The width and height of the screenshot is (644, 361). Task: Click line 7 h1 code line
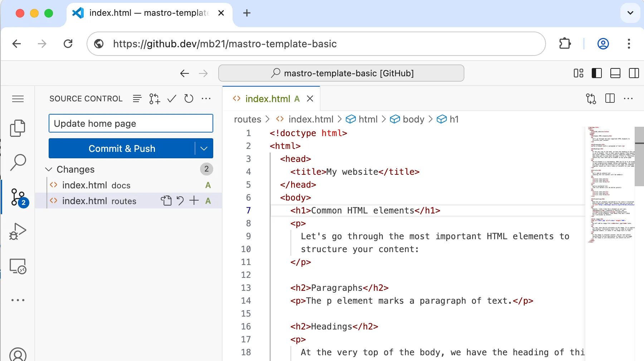tap(365, 210)
